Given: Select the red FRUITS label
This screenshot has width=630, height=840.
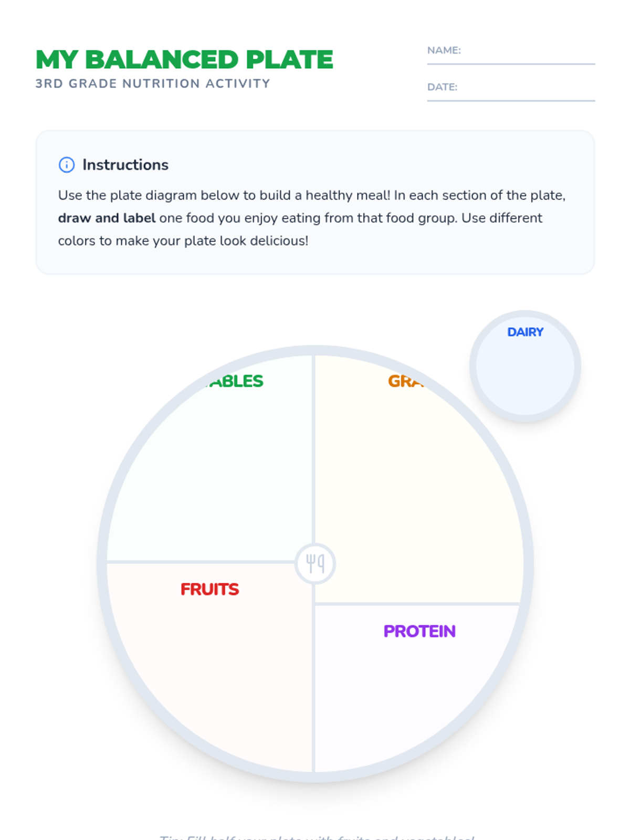Looking at the screenshot, I should [209, 589].
